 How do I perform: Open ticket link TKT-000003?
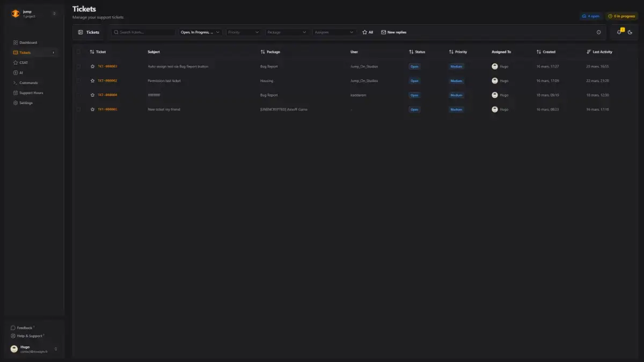107,67
